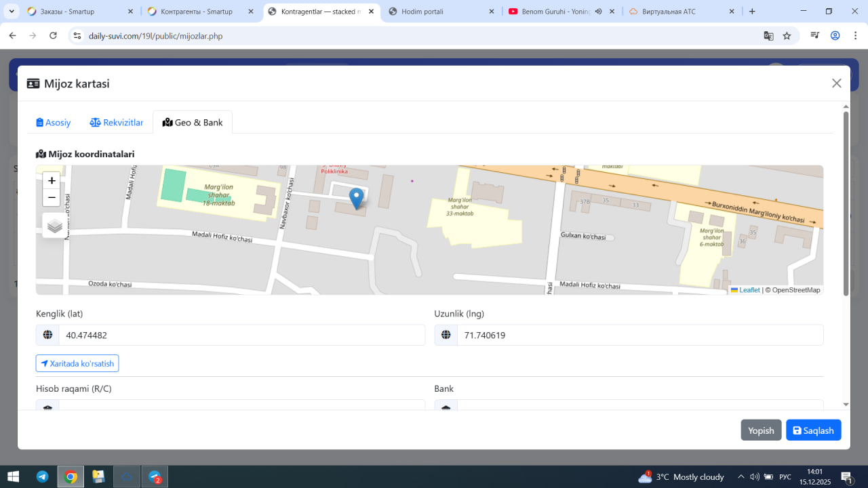Click Google Translate icon in address bar
The width and height of the screenshot is (868, 488).
768,36
